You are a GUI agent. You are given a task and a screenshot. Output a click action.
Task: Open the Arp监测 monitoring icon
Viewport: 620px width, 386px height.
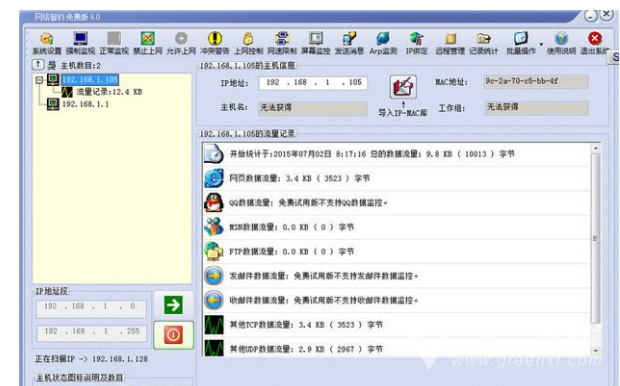pyautogui.click(x=383, y=43)
